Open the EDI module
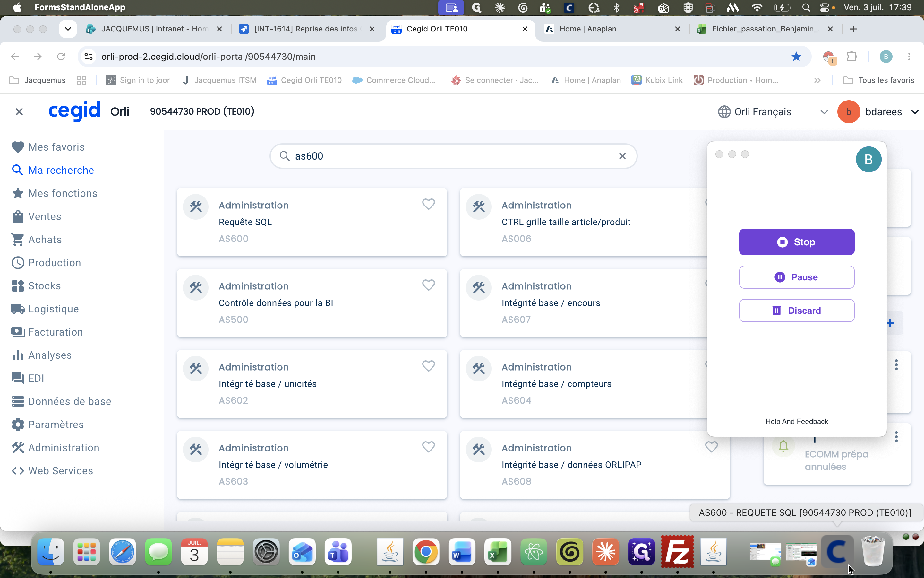Viewport: 924px width, 578px height. pyautogui.click(x=28, y=379)
